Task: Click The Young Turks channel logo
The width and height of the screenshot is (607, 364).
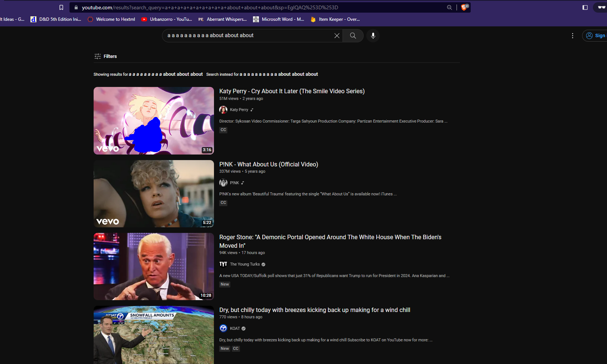Action: (x=223, y=264)
